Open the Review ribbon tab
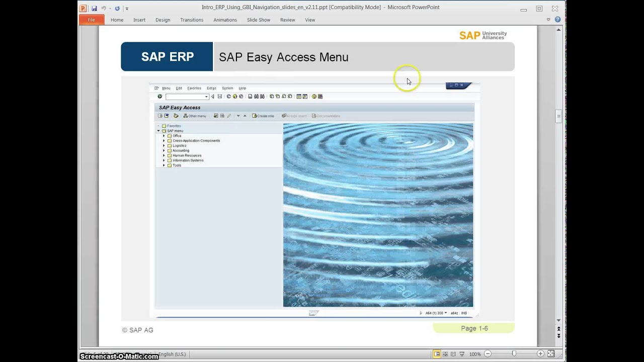 [288, 20]
